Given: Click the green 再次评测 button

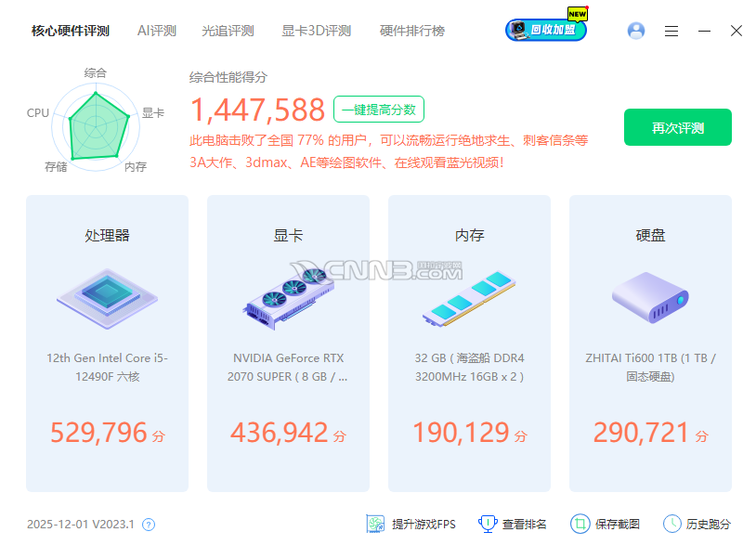Looking at the screenshot, I should tap(677, 127).
